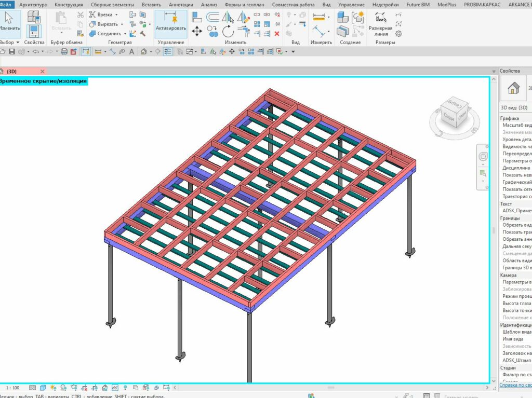Open the Справка по свойствам link

tap(515, 385)
